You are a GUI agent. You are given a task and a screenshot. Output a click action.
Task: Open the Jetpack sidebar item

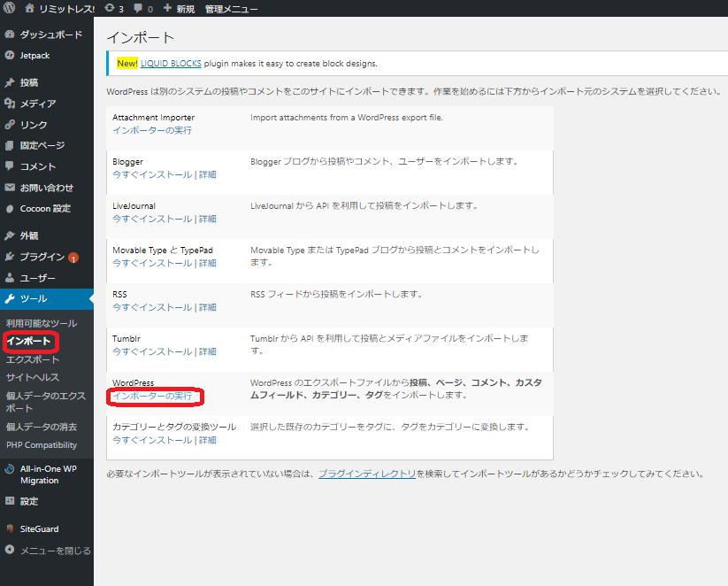[34, 55]
